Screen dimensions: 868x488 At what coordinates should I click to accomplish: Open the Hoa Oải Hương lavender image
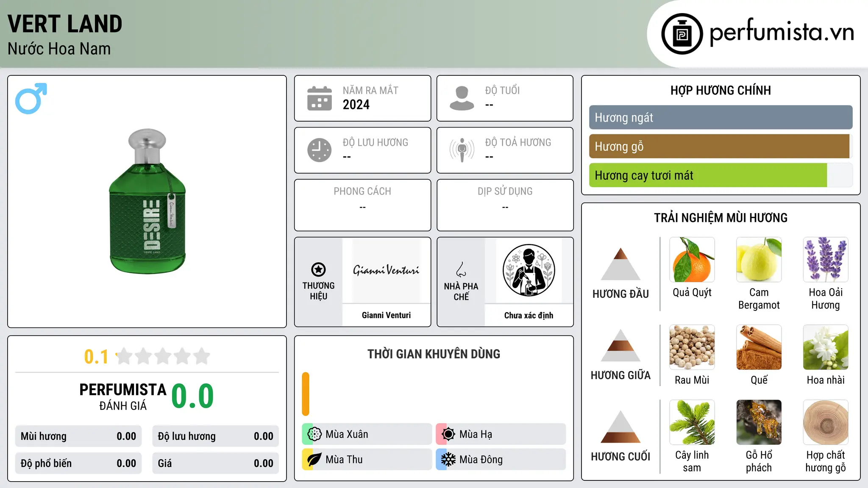826,260
